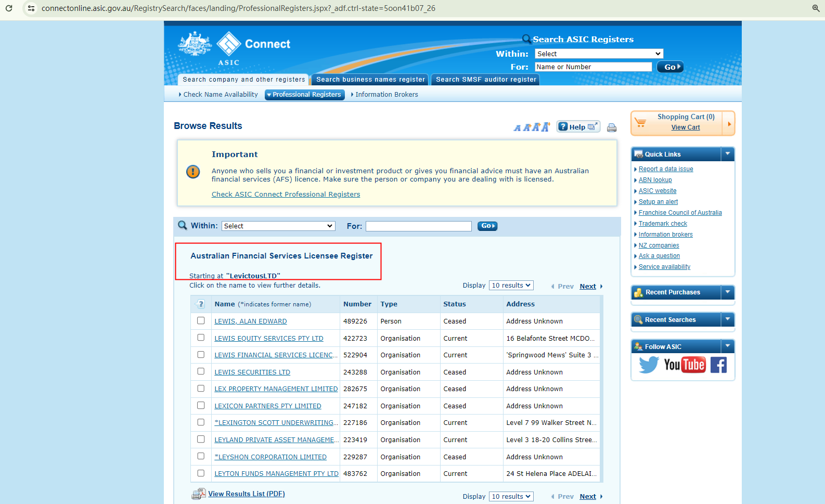The height and width of the screenshot is (504, 825).
Task: Switch to Search business names register tab
Action: coord(370,80)
